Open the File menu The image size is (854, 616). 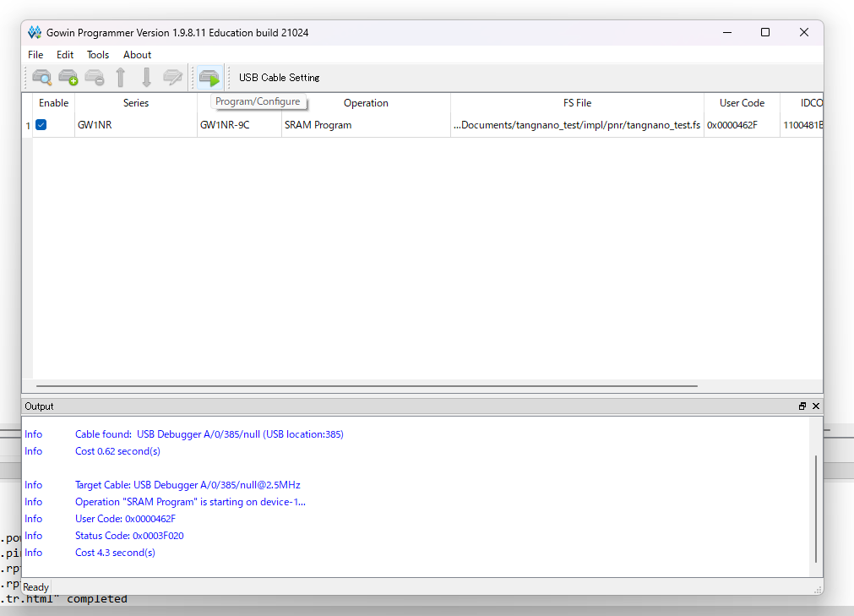pyautogui.click(x=35, y=55)
